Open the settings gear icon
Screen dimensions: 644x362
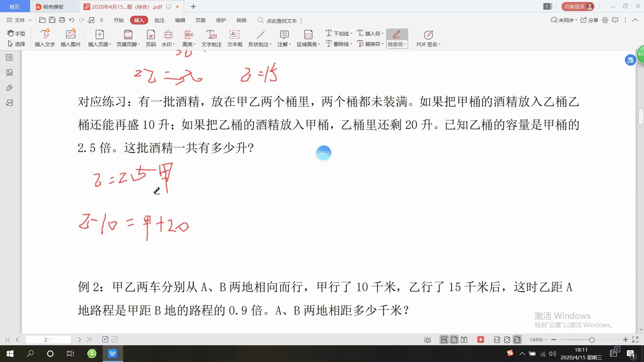605,20
